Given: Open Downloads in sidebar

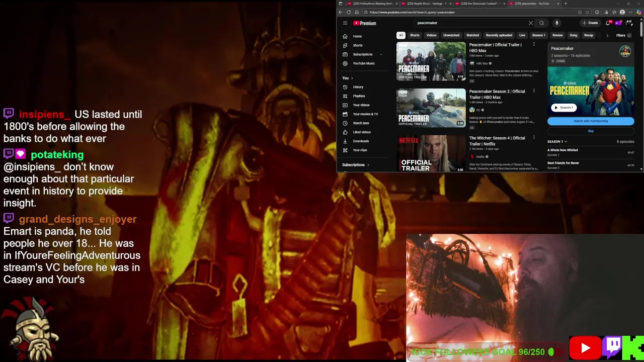Looking at the screenshot, I should pyautogui.click(x=361, y=141).
